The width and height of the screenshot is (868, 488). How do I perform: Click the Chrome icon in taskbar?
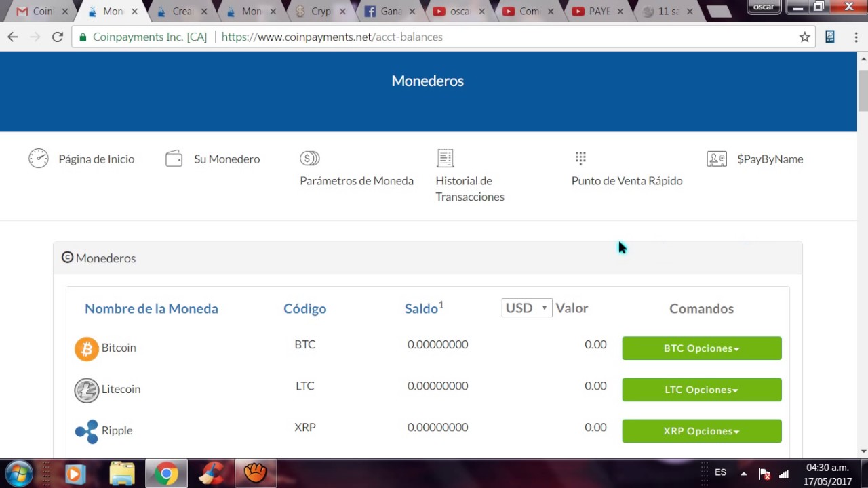166,473
